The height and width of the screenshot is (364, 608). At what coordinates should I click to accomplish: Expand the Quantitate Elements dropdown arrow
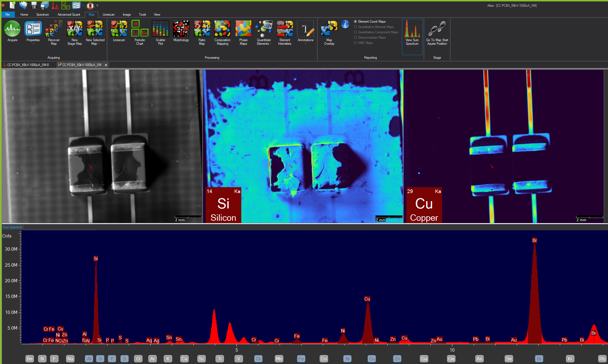pos(271,44)
